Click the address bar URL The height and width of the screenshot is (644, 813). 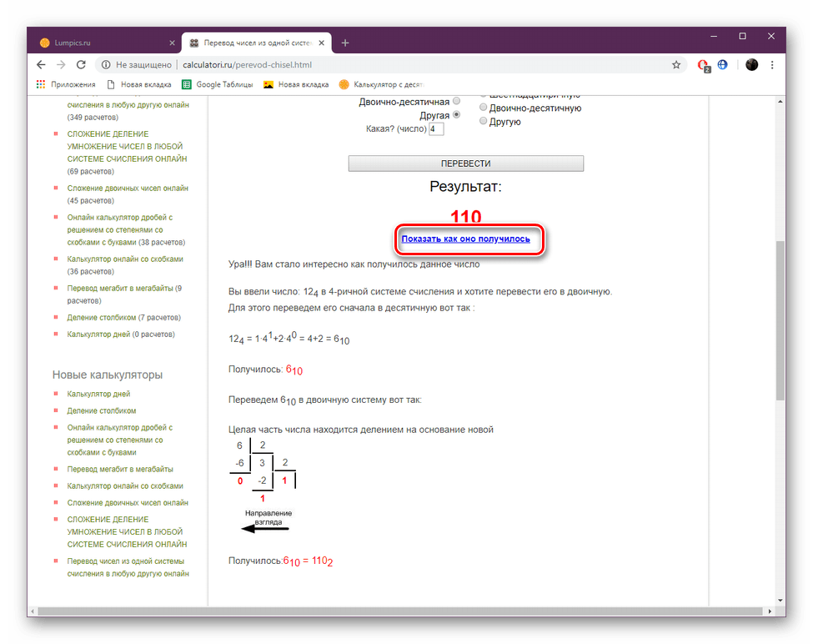pos(248,65)
